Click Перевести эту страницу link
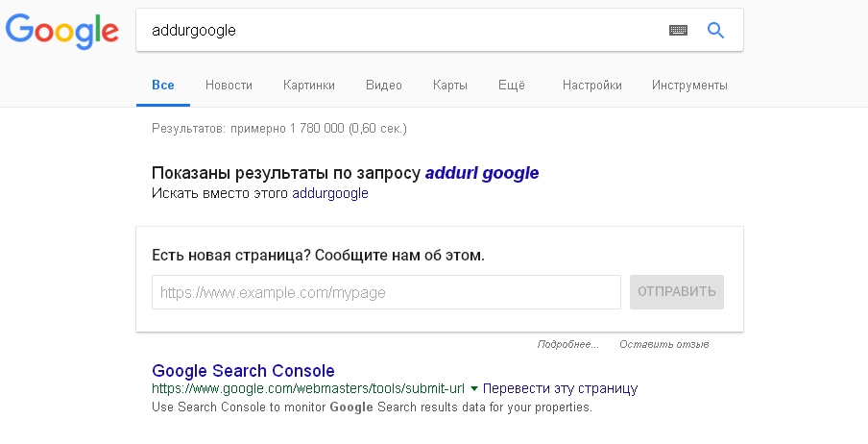 click(561, 389)
